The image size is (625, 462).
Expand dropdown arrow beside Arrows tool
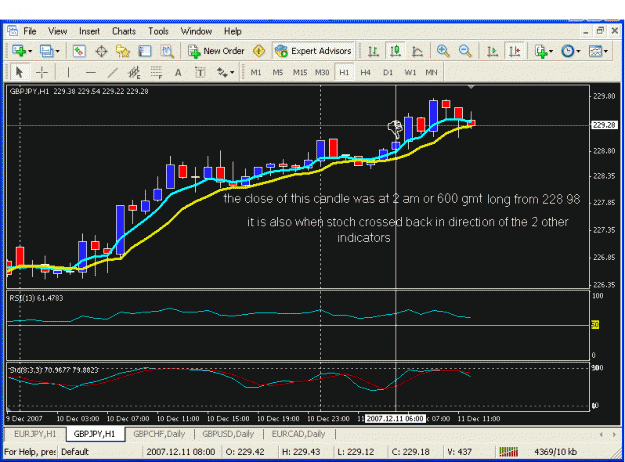click(x=232, y=73)
